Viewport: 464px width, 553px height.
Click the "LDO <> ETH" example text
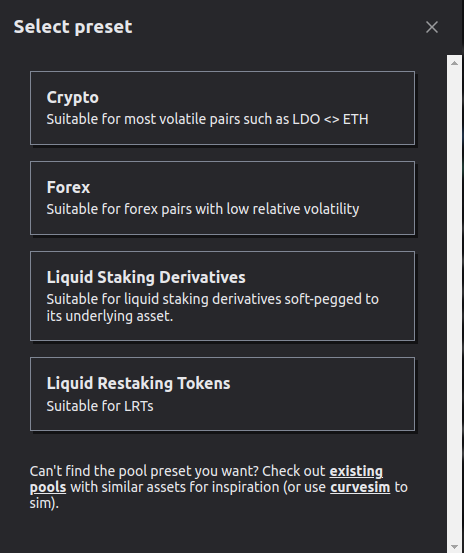point(330,119)
